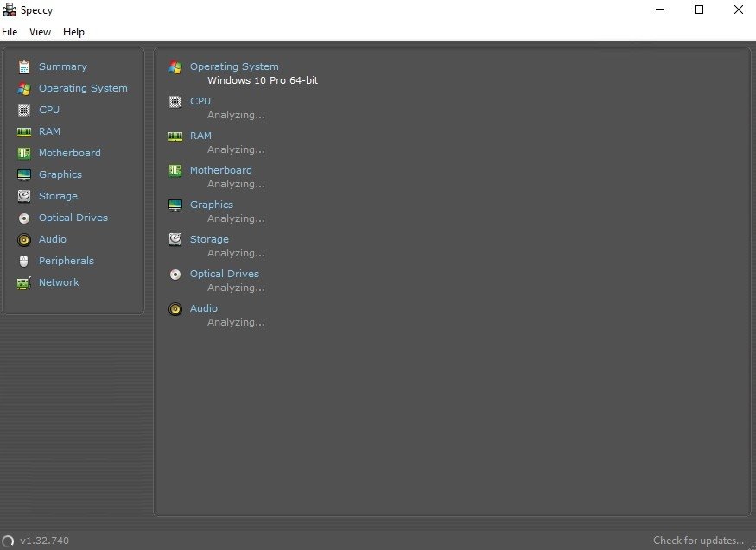This screenshot has width=756, height=550.
Task: Show the Peripherals sidebar section
Action: (67, 261)
